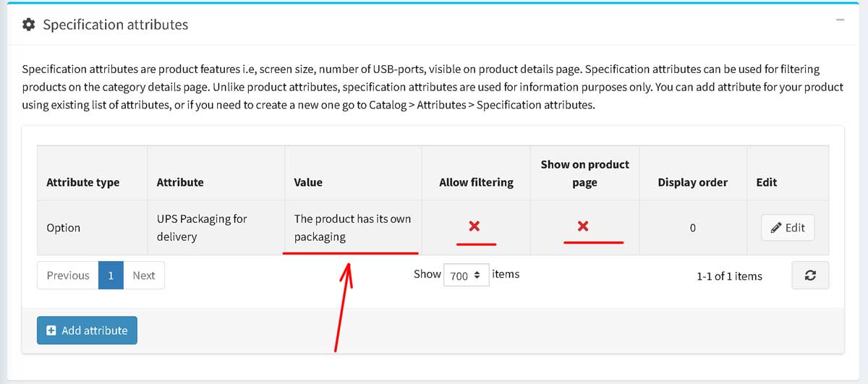868x384 pixels.
Task: Click the Attribute type column header
Action: pos(83,182)
